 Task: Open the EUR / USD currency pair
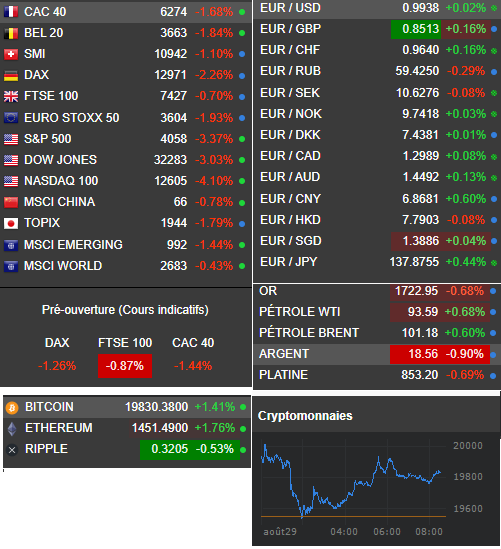click(377, 8)
